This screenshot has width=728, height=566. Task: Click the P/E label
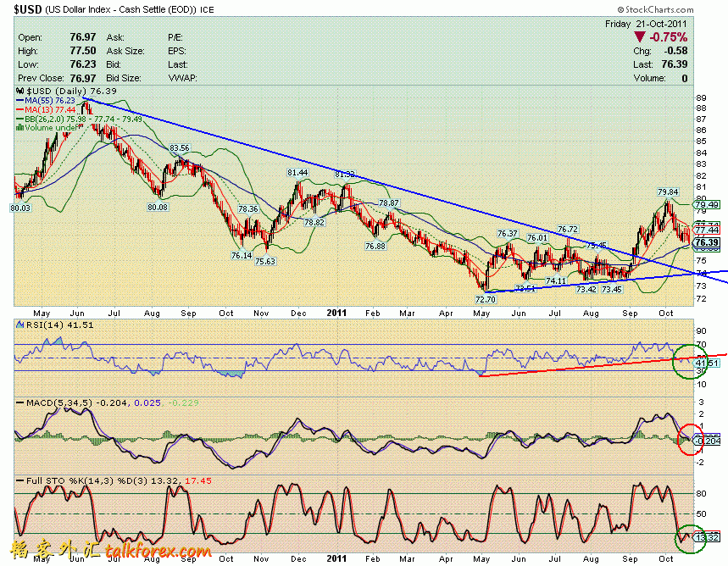tap(175, 37)
